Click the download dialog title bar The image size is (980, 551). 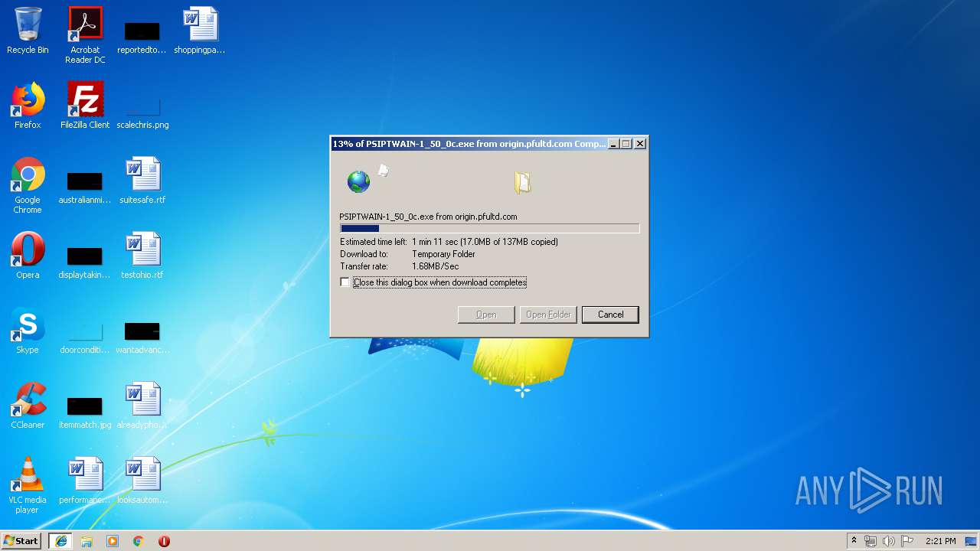point(469,143)
